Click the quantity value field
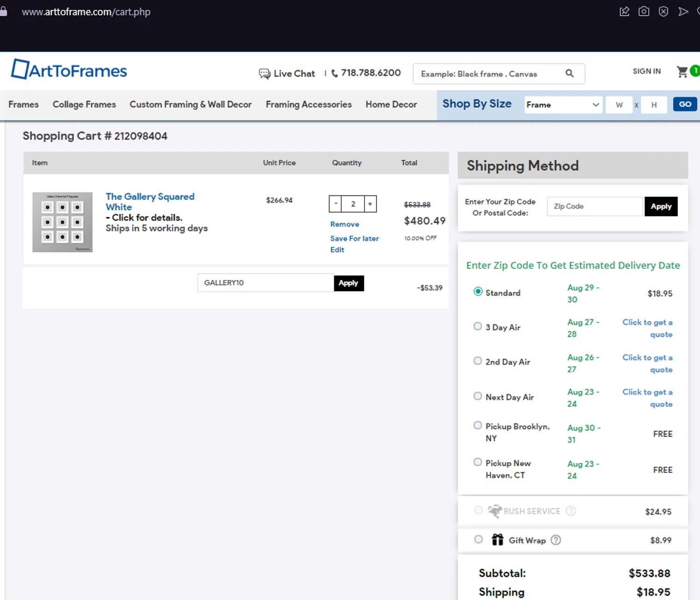Image resolution: width=700 pixels, height=600 pixels. pos(353,204)
